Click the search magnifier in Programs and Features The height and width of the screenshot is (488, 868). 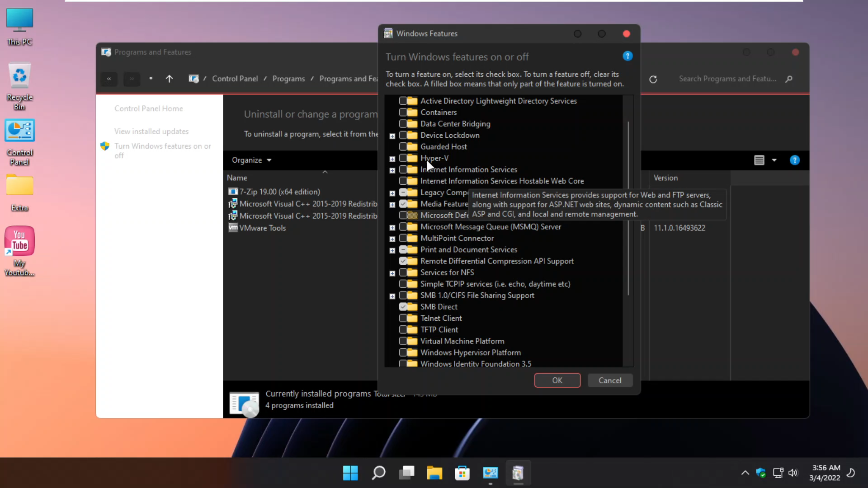[789, 79]
